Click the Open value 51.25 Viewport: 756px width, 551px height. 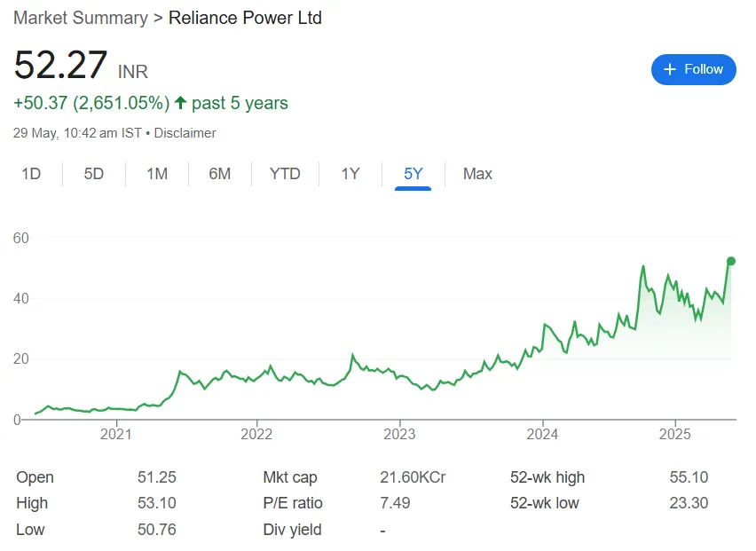(x=157, y=477)
